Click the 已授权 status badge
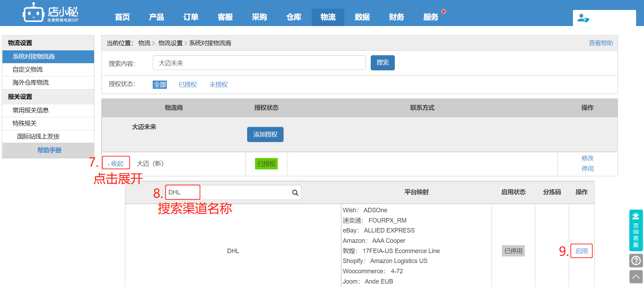This screenshot has width=644, height=287. pos(266,164)
